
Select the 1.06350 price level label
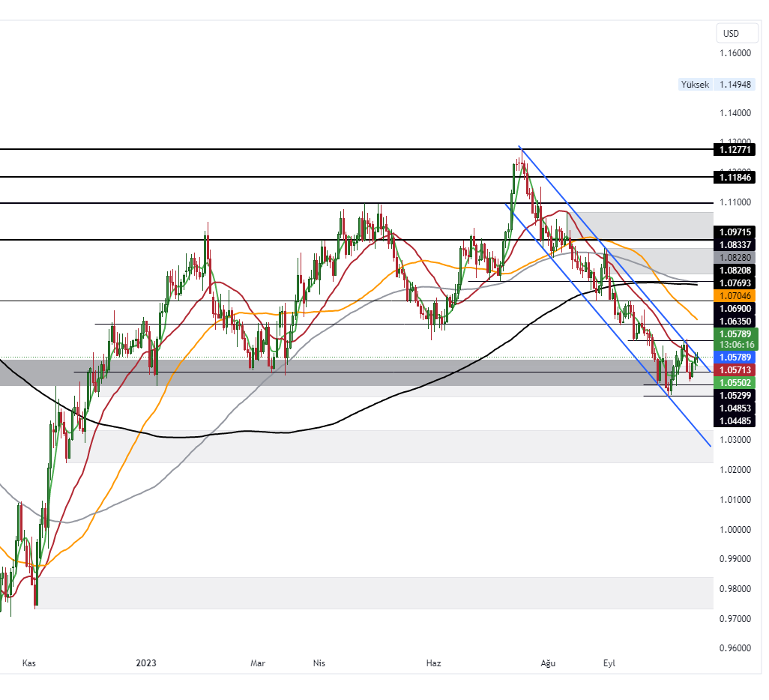coord(736,321)
